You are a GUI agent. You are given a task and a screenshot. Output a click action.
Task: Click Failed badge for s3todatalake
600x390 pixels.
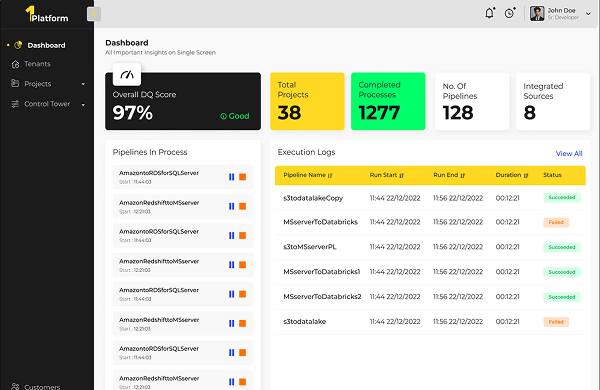(556, 322)
